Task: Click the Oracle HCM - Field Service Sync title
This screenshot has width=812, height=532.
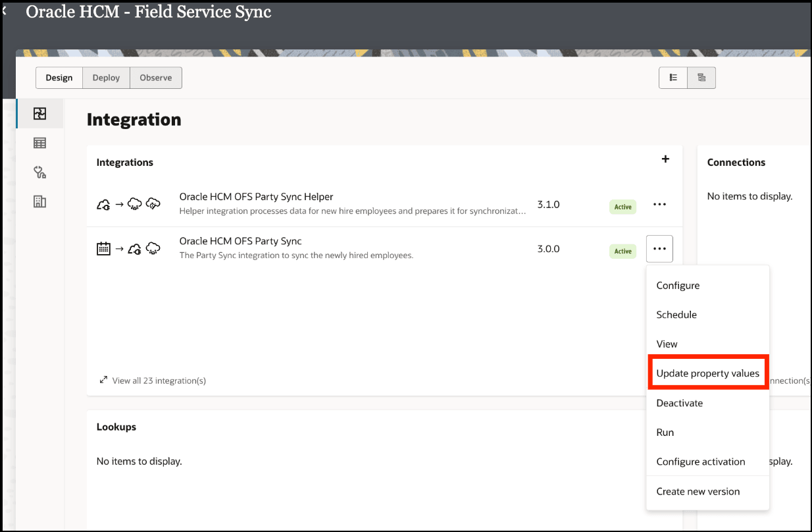Action: coord(149,12)
